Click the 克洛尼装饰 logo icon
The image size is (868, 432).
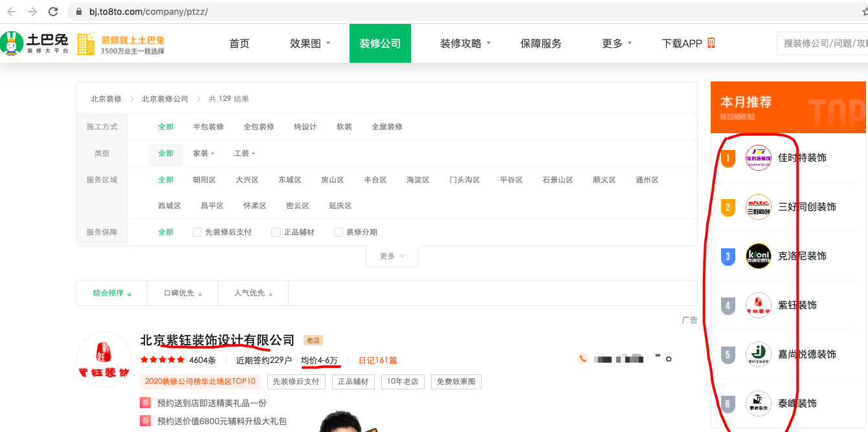pyautogui.click(x=758, y=256)
